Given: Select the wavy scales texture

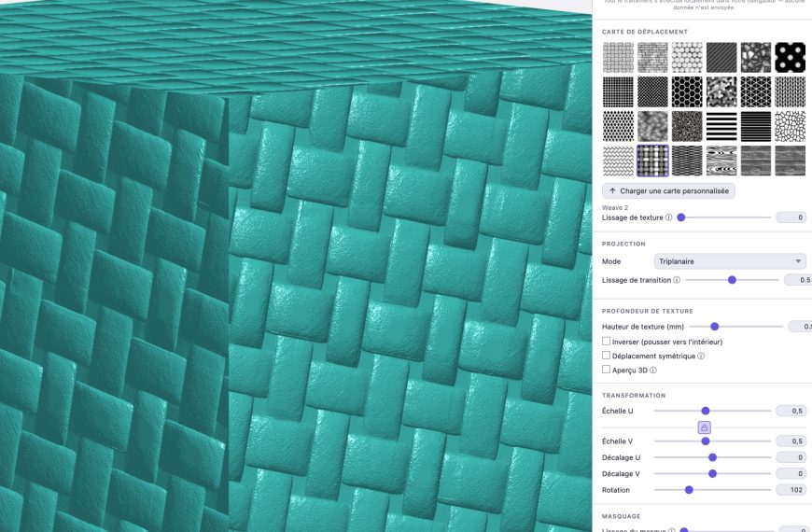Looking at the screenshot, I should (618, 161).
